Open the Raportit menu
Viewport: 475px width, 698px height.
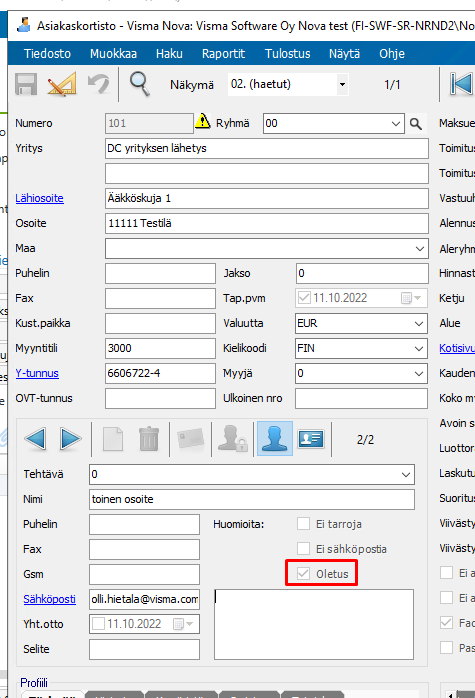click(x=223, y=53)
